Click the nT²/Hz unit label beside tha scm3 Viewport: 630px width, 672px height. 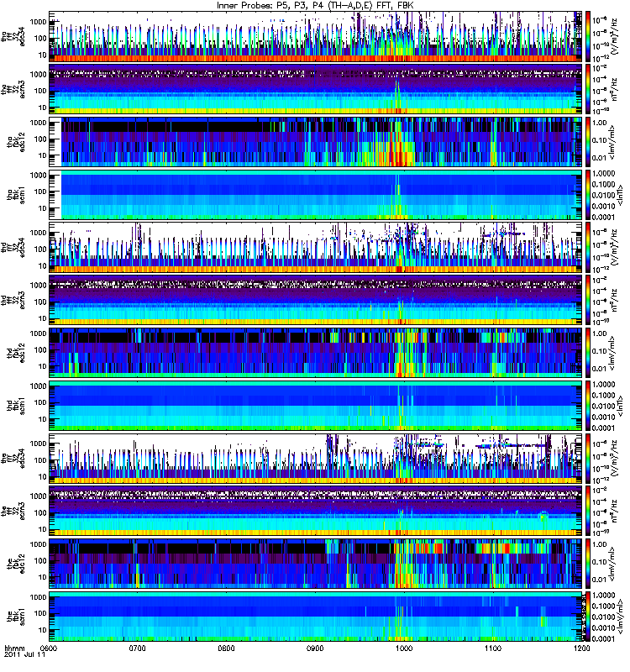pyautogui.click(x=614, y=90)
